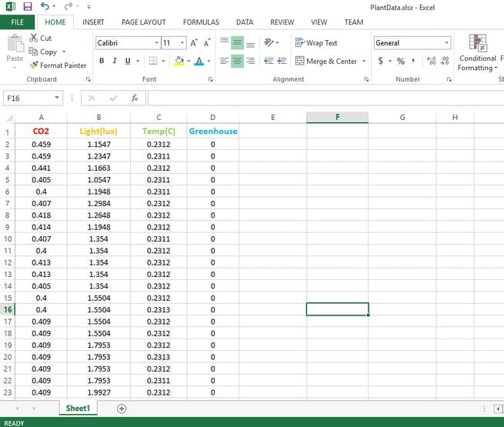Screen dimensions: 504x427
Task: Toggle Wrap Text for the cell
Action: [315, 43]
